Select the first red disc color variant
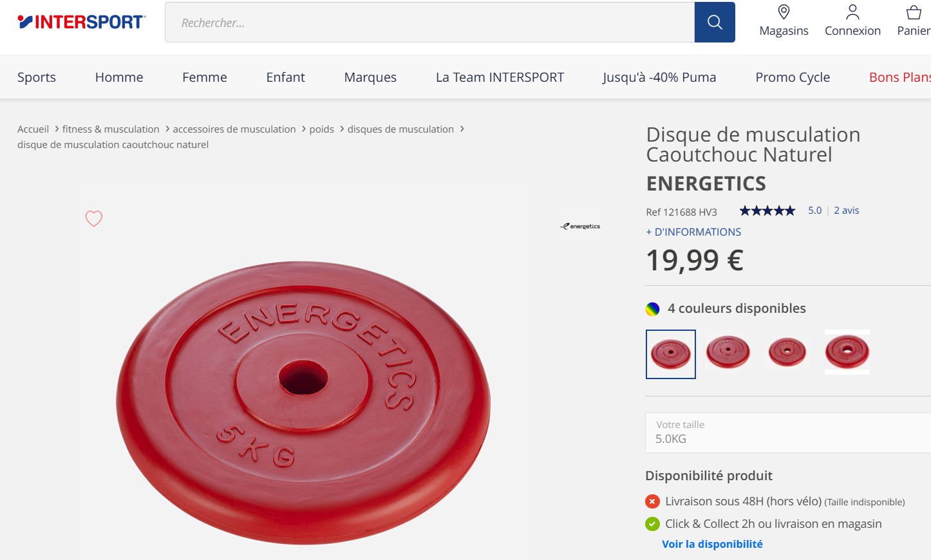Viewport: 931px width, 560px height. pyautogui.click(x=671, y=354)
